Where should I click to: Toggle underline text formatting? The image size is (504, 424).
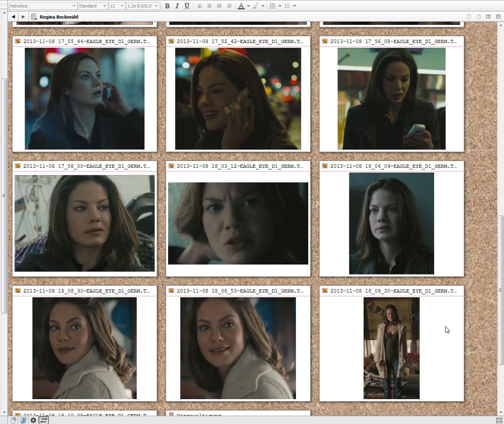pyautogui.click(x=187, y=6)
